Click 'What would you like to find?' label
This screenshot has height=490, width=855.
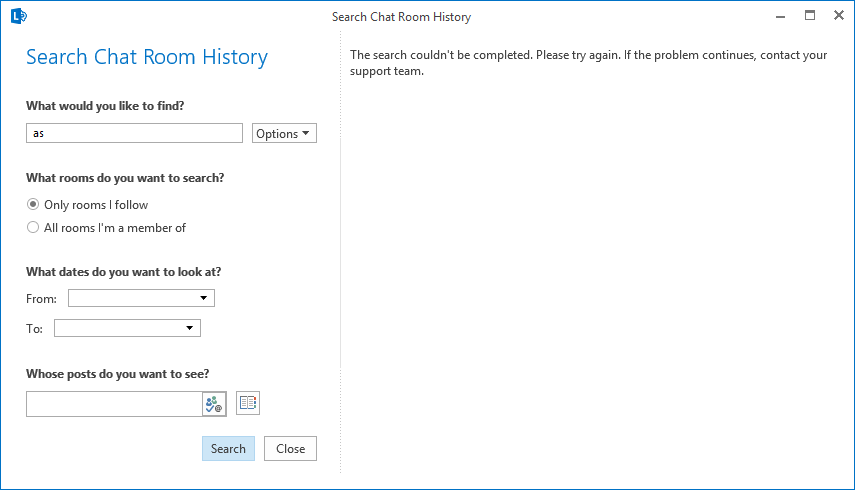click(105, 106)
